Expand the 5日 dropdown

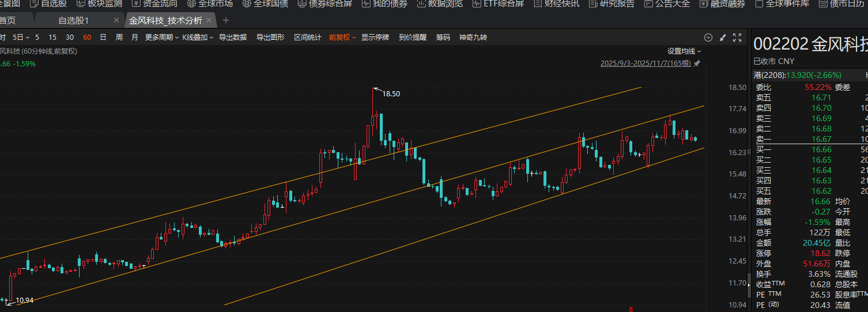point(21,37)
